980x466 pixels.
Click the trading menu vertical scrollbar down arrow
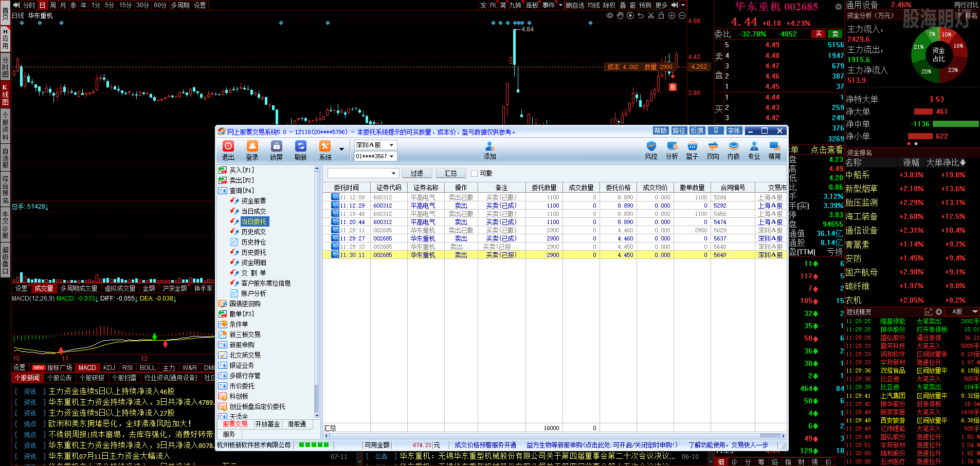(x=317, y=415)
